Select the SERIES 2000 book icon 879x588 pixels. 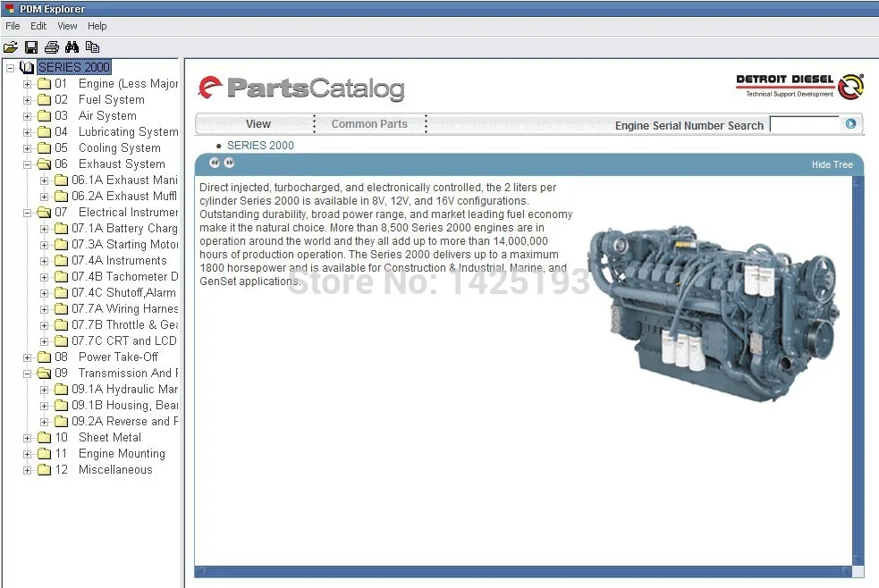(x=26, y=67)
